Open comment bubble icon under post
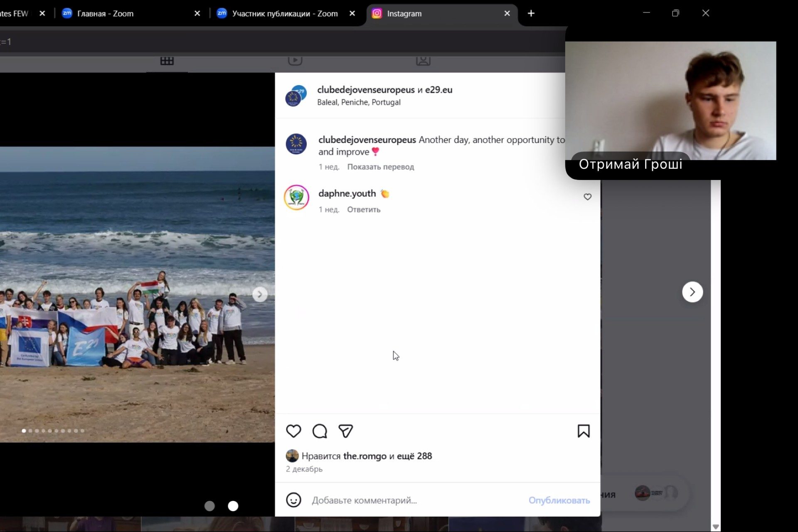 [320, 431]
